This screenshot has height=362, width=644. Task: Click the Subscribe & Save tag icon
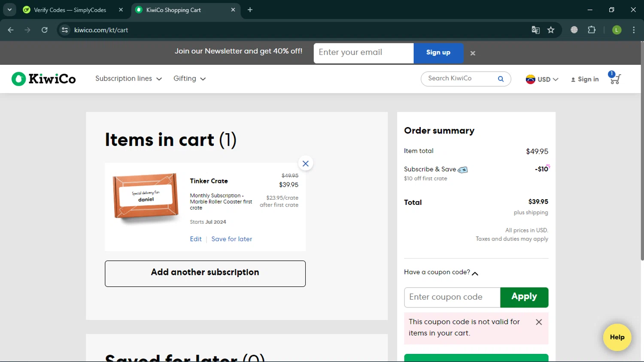pos(463,170)
